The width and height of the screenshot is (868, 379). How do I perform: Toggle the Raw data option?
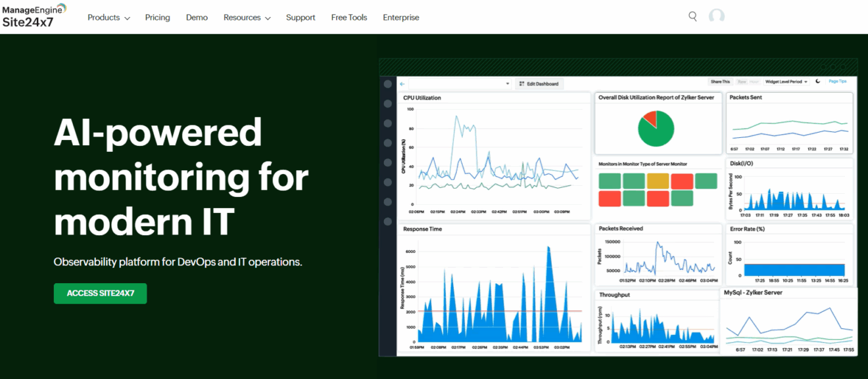(x=741, y=82)
